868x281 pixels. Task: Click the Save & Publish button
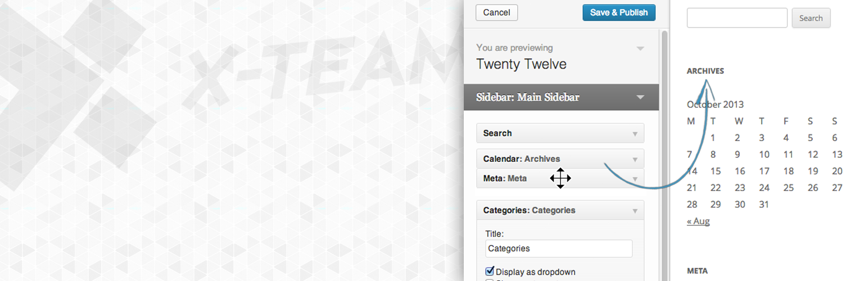coord(619,12)
